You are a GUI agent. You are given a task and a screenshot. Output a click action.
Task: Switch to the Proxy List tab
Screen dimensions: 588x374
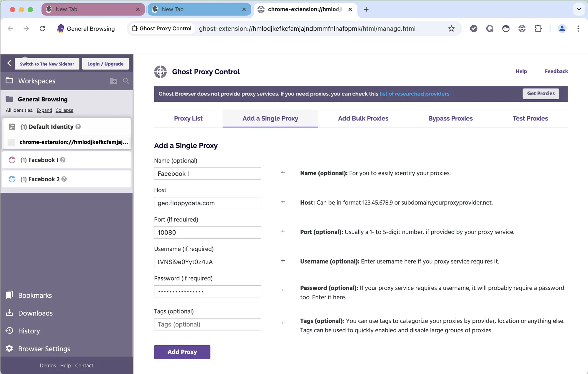(188, 118)
